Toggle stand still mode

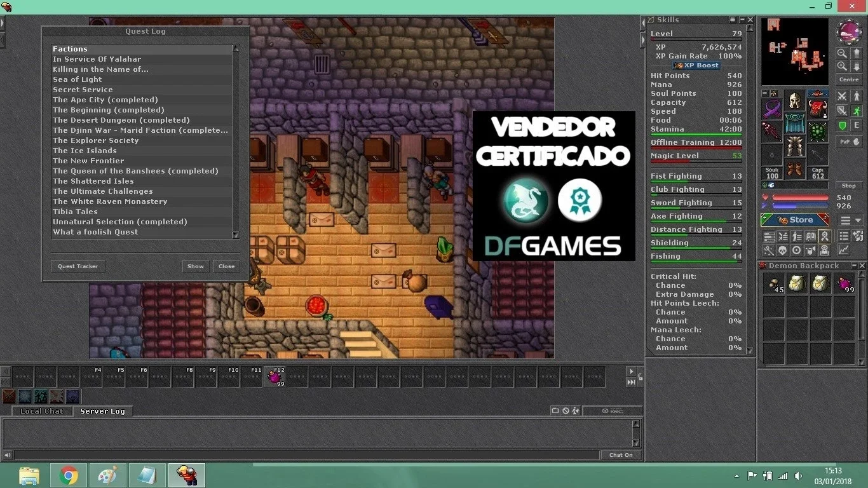pos(856,96)
